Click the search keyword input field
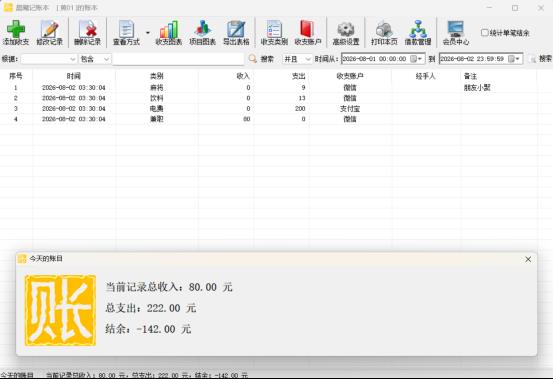Screen dimensions: 553x379 (x=178, y=59)
